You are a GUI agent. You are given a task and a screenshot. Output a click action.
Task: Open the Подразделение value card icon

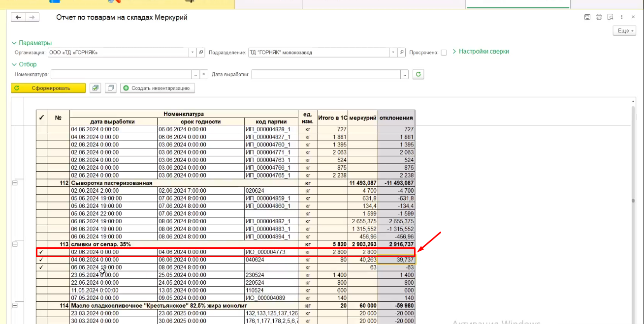(402, 52)
